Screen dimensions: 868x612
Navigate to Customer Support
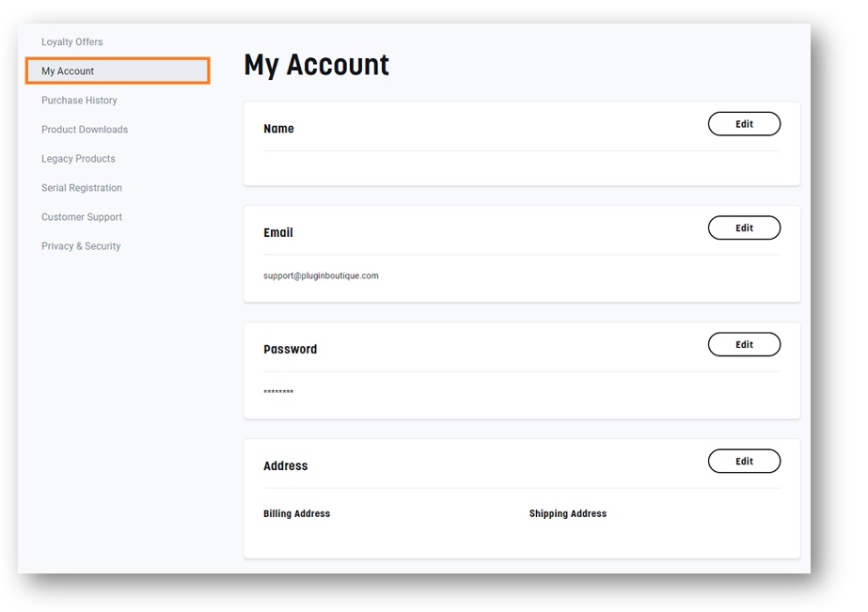coord(82,217)
